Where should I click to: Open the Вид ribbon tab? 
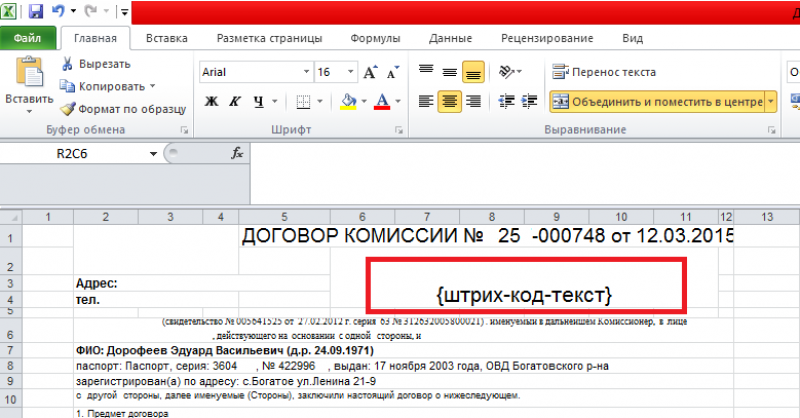pyautogui.click(x=632, y=38)
